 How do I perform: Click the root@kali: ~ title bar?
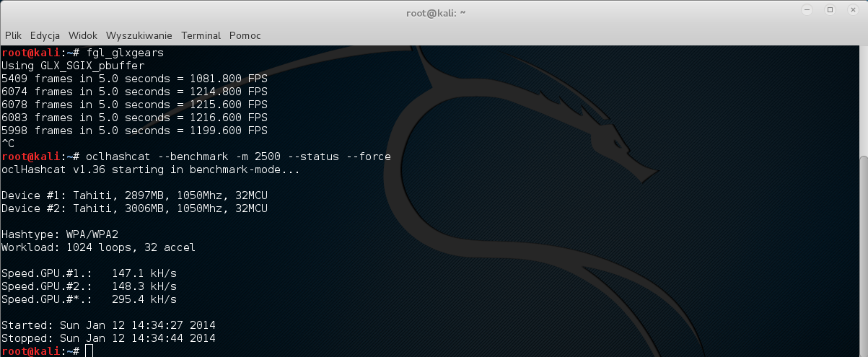pos(434,12)
